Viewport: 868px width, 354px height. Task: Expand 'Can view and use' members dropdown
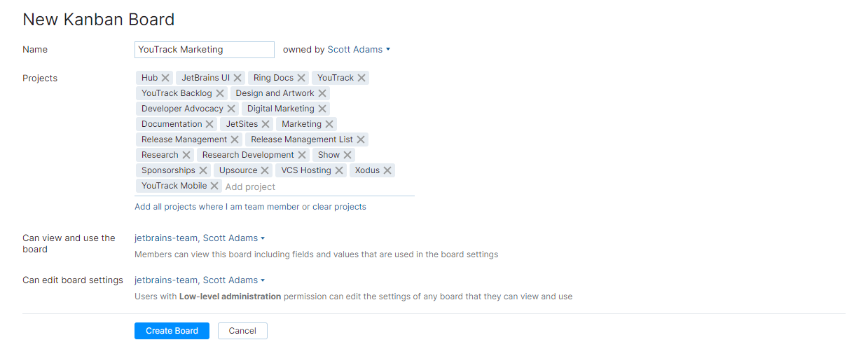tap(200, 238)
